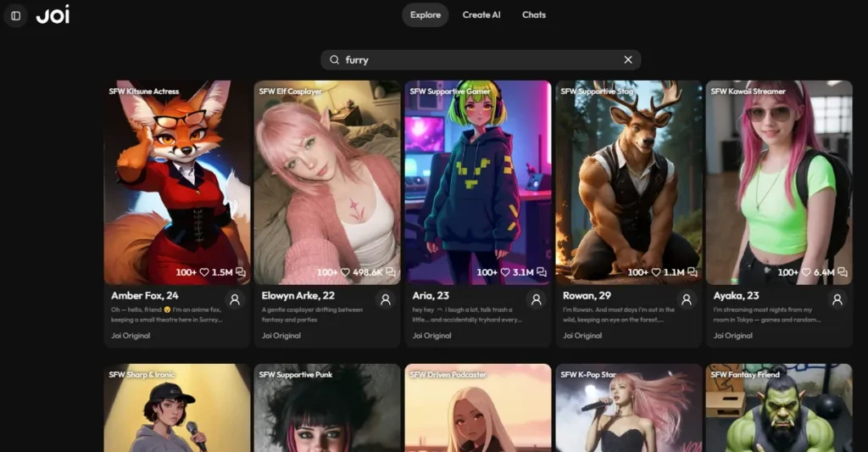Screen dimensions: 868x452
Task: Click the 498.6K likes count
Action: click(368, 272)
